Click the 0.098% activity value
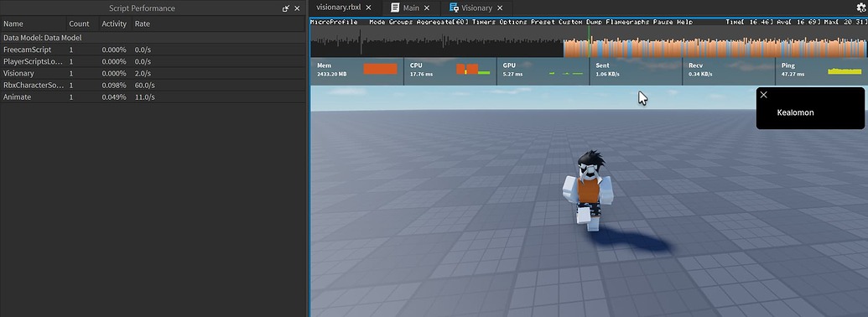 tap(114, 86)
